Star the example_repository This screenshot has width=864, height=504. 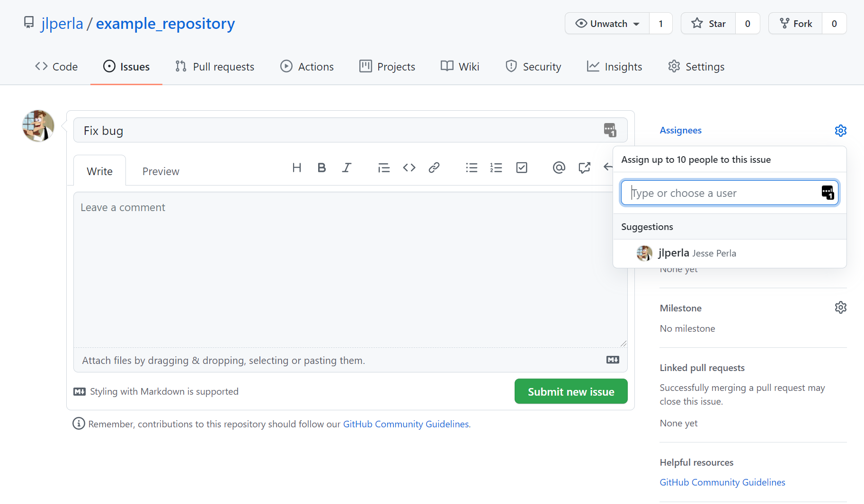tap(708, 24)
